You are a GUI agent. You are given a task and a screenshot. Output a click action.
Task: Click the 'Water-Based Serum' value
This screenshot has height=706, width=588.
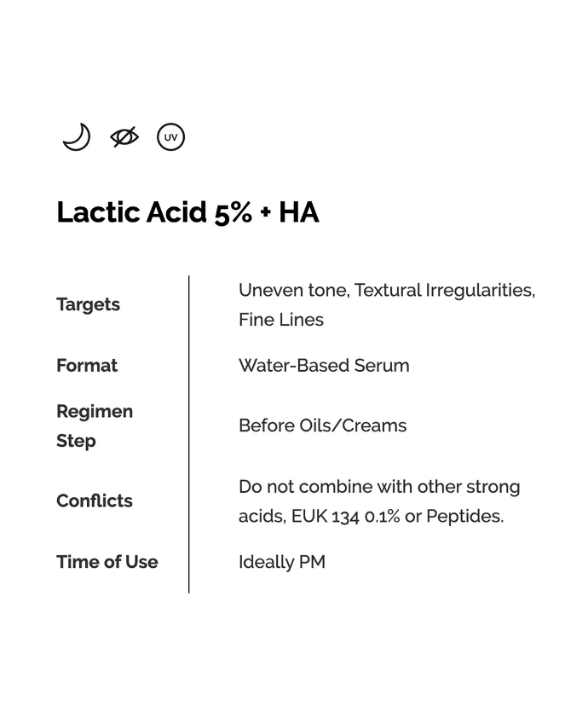tap(324, 365)
